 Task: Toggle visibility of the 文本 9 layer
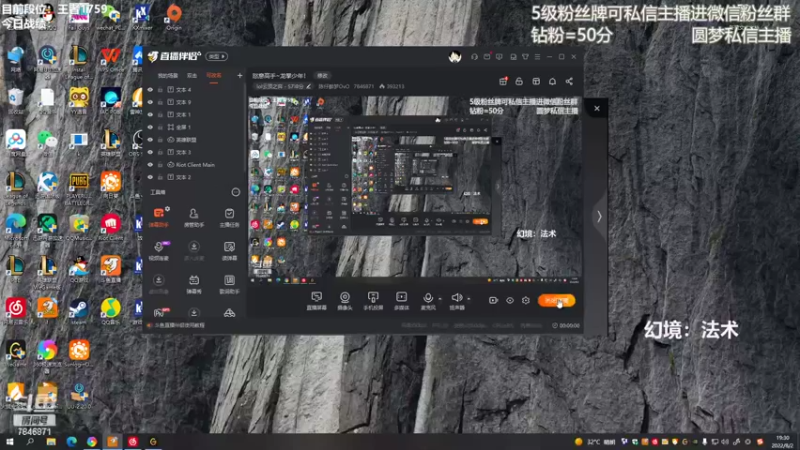click(x=150, y=102)
